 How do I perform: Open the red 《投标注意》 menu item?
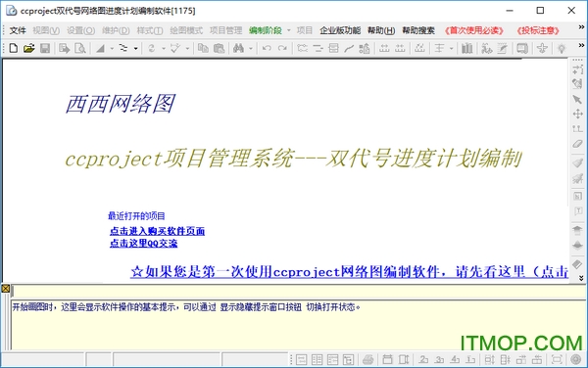tap(538, 30)
